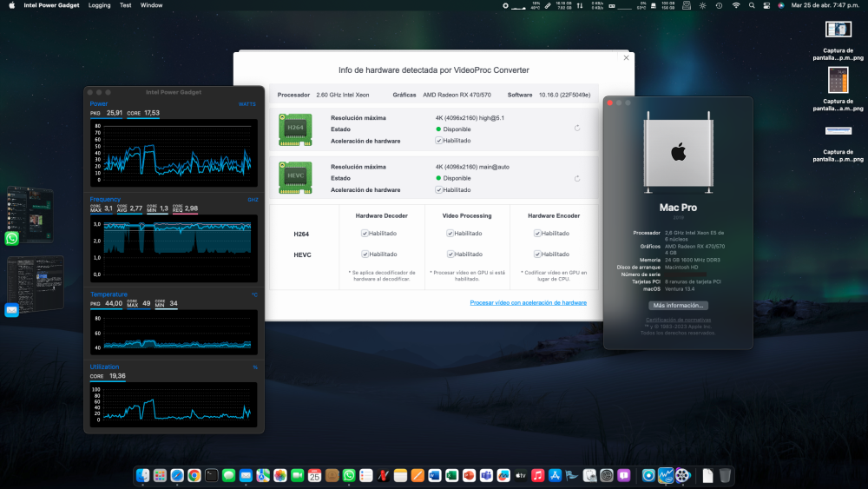Viewport: 868px width, 489px height.
Task: Click Más información button in About window
Action: [x=678, y=305]
